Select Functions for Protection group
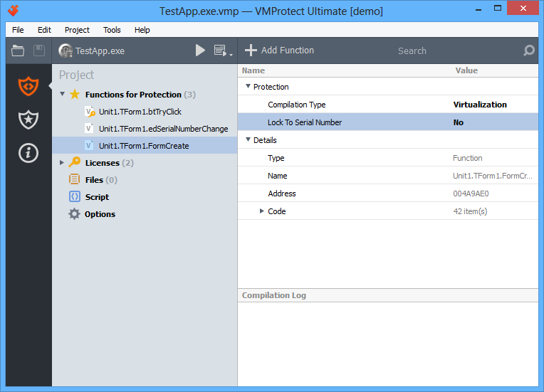The height and width of the screenshot is (392, 544). point(140,95)
